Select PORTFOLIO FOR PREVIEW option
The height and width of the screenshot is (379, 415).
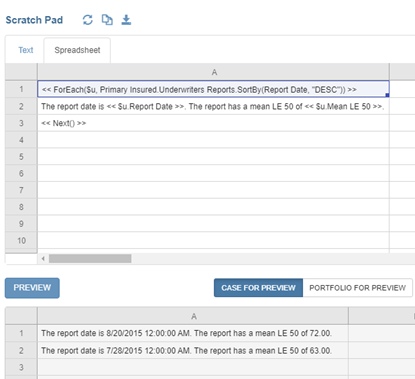[x=358, y=288]
